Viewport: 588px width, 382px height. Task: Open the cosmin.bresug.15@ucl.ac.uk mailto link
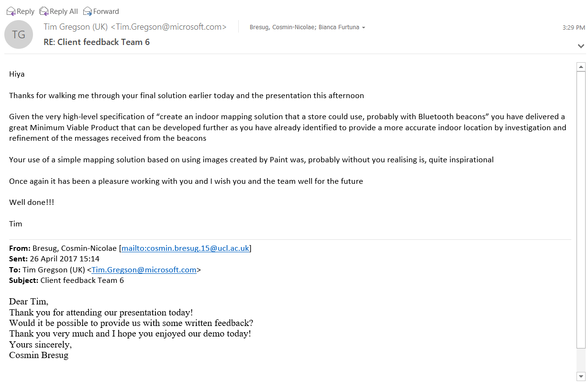[x=185, y=248]
